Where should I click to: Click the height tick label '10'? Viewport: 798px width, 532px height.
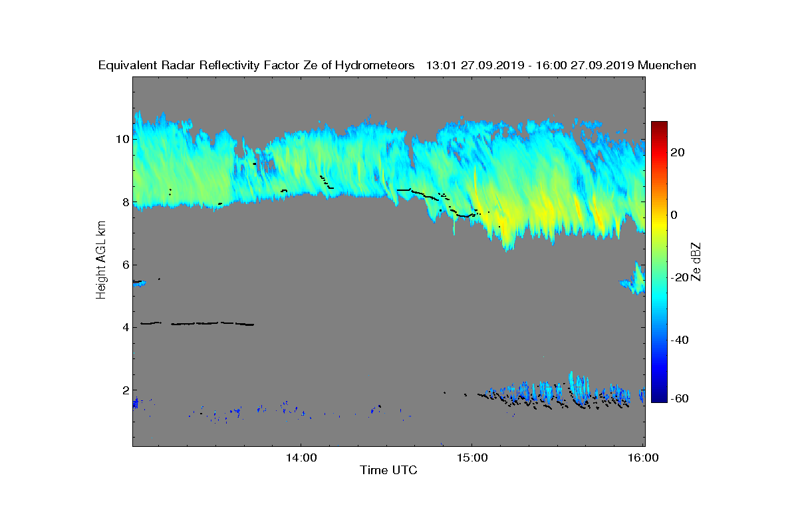click(x=122, y=139)
